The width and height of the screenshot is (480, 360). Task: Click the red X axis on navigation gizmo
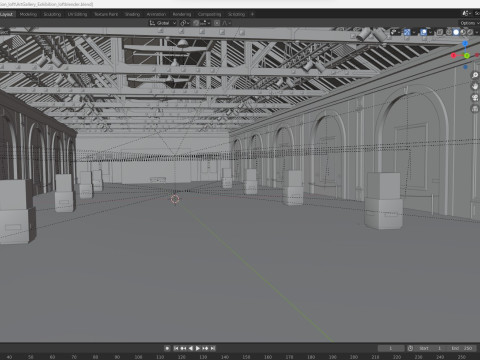(453, 55)
